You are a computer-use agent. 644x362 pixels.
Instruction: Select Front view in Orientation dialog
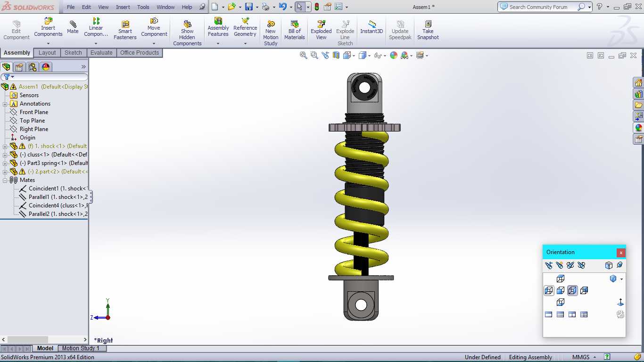point(561,290)
